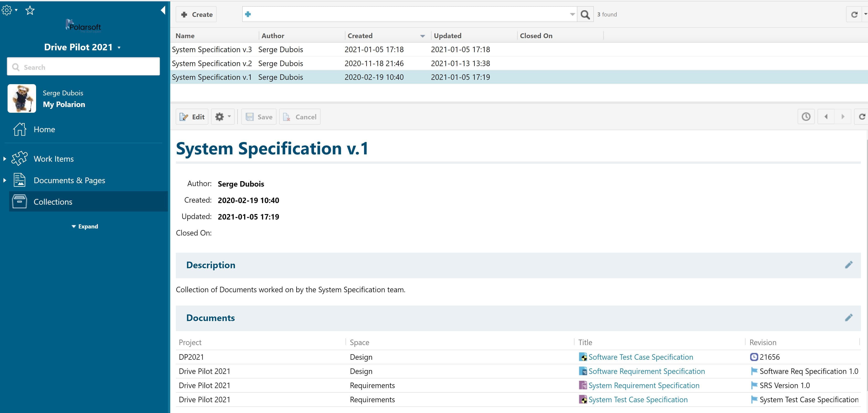This screenshot has height=413, width=868.
Task: Expand the sidebar with Expand control
Action: [x=85, y=227]
